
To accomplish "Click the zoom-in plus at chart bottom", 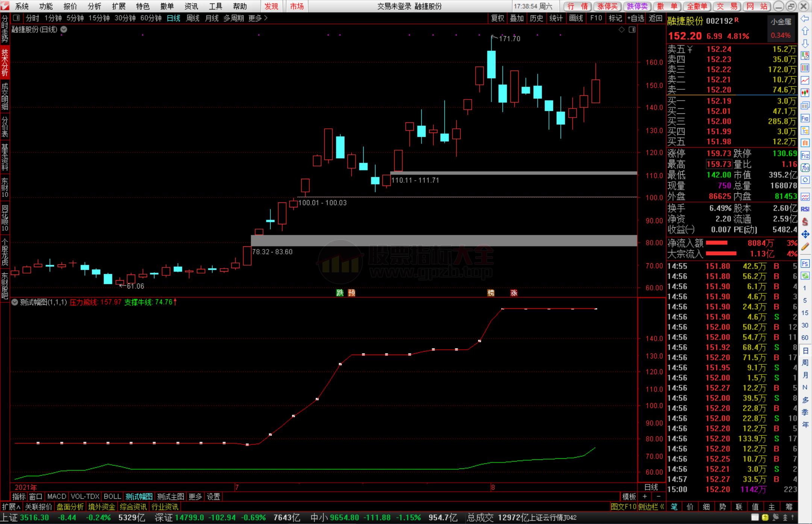I will (x=644, y=497).
